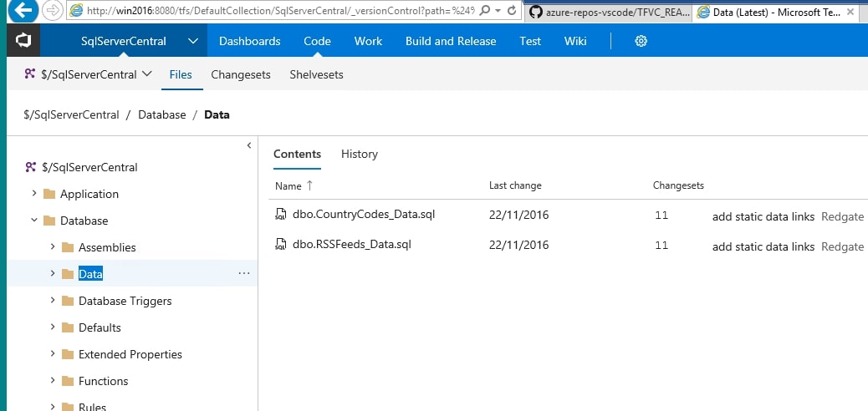The image size is (868, 411).
Task: Open the SqlServerCentral project dropdown
Action: [x=192, y=41]
